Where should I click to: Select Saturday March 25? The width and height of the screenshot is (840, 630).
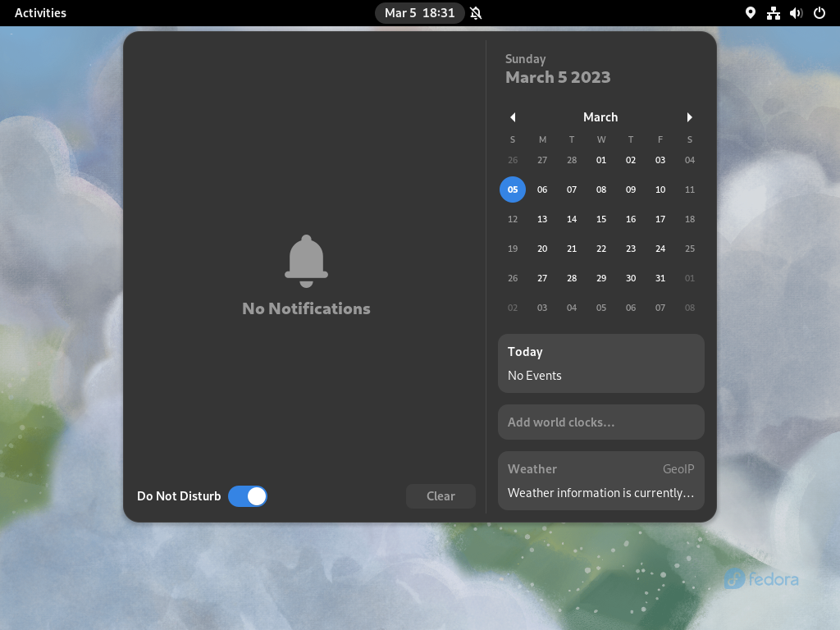click(689, 249)
